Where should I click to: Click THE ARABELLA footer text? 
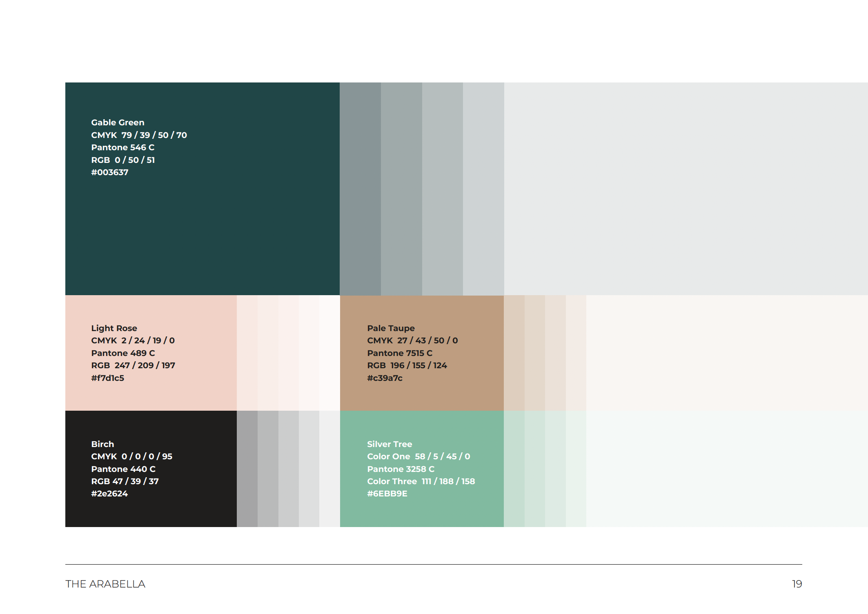105,584
